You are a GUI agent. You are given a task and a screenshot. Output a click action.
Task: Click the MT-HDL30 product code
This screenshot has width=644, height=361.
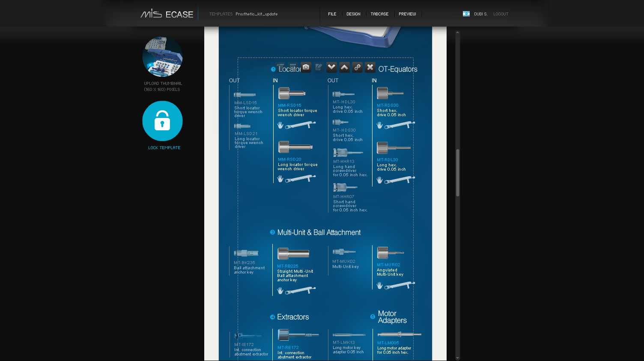pyautogui.click(x=344, y=102)
